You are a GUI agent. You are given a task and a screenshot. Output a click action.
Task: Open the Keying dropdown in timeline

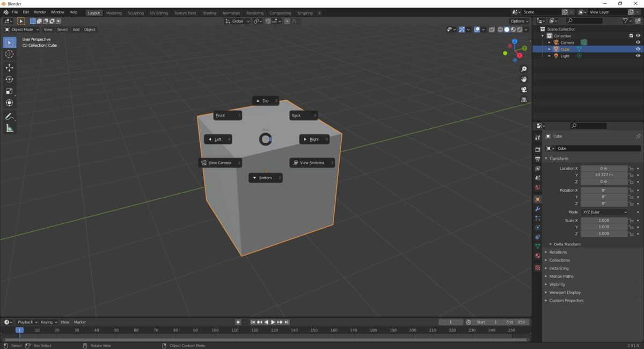point(48,322)
